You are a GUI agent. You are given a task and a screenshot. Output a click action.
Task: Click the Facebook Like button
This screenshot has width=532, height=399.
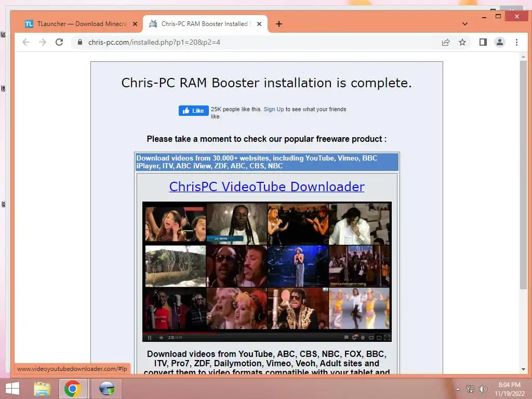point(193,111)
